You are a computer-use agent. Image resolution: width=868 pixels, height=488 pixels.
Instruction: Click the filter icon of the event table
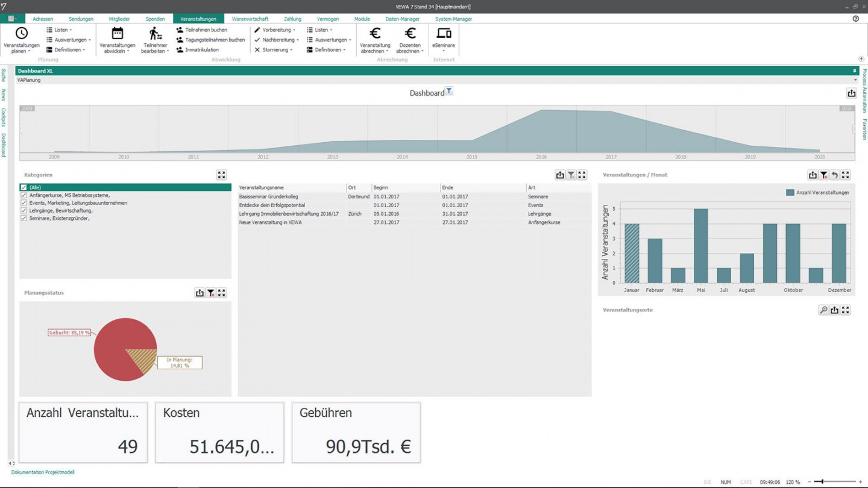coord(571,175)
